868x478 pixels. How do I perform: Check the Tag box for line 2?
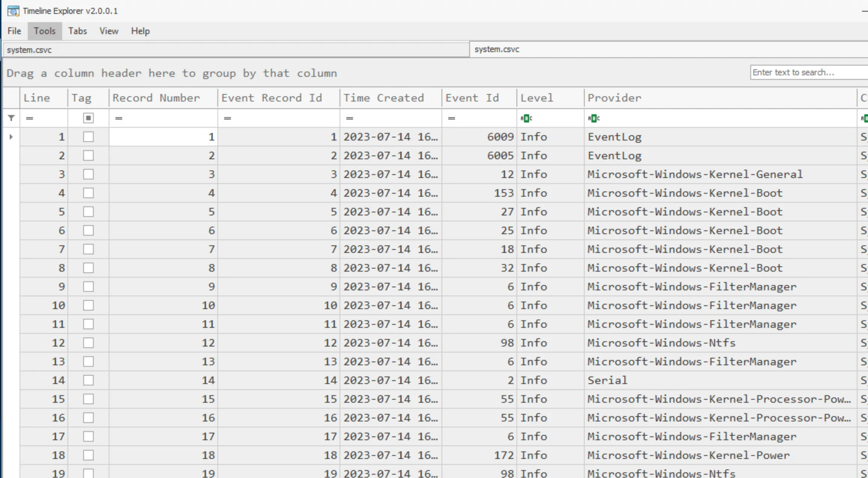pos(88,155)
